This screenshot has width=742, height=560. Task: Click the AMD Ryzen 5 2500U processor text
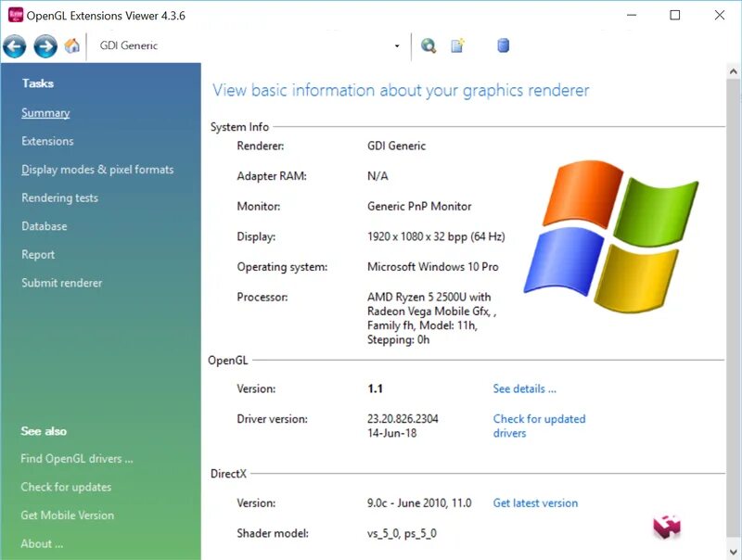click(431, 318)
